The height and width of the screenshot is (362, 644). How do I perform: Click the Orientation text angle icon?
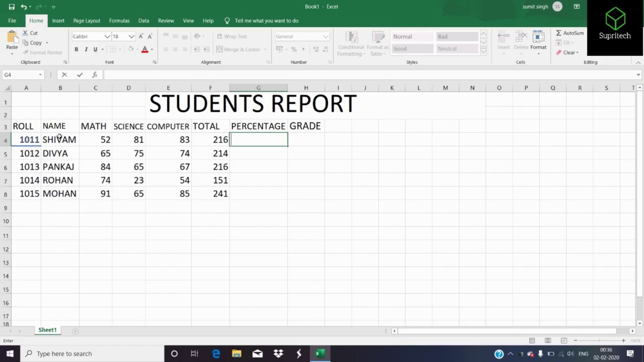click(197, 36)
